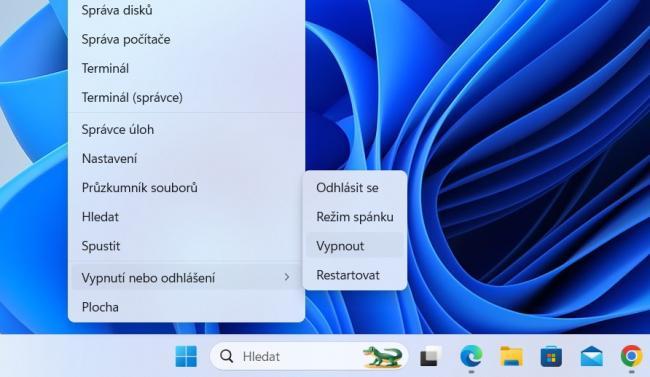Launch Terminál from the menu

187,68
